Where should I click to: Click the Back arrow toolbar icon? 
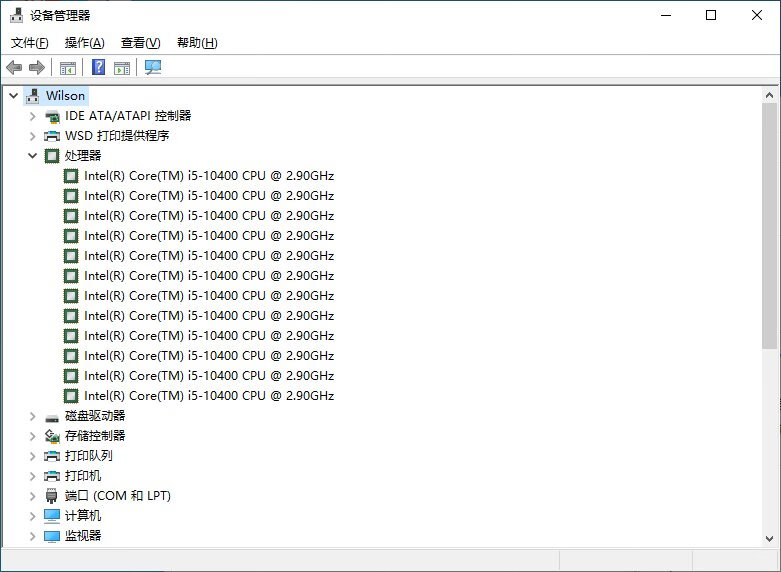tap(14, 67)
